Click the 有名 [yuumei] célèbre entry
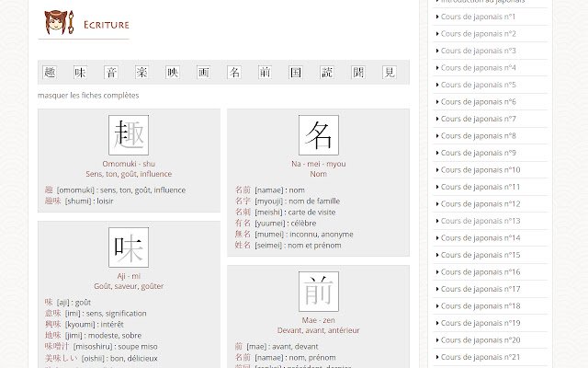588x368 pixels. pos(276,223)
